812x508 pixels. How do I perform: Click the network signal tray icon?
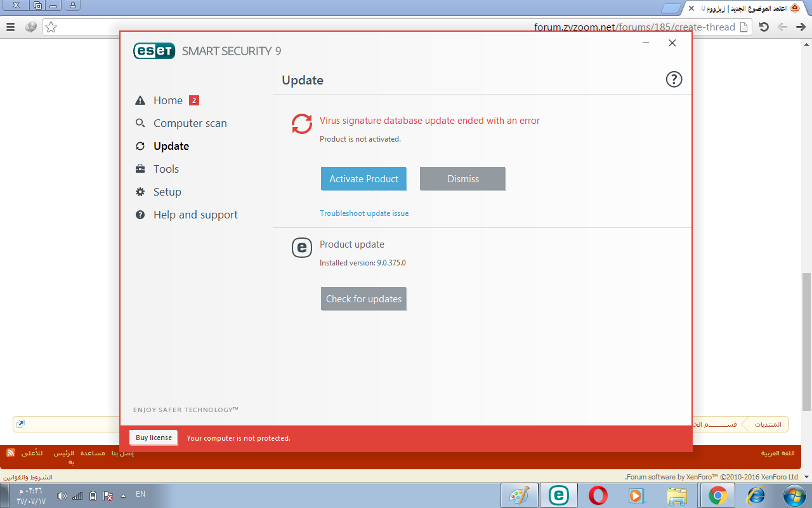click(77, 496)
